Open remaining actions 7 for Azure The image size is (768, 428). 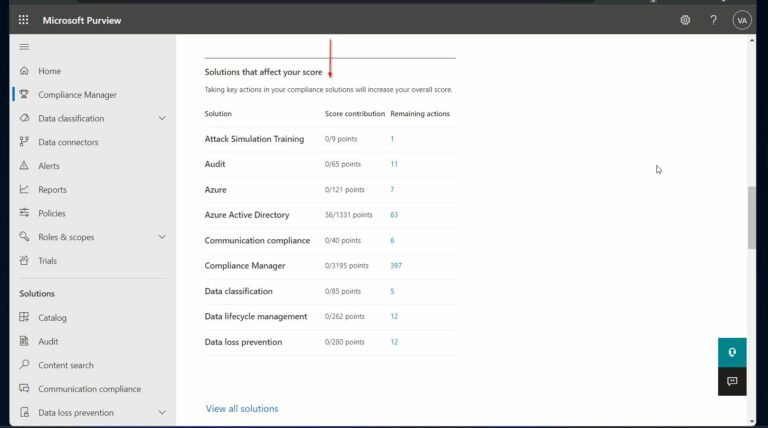tap(392, 190)
